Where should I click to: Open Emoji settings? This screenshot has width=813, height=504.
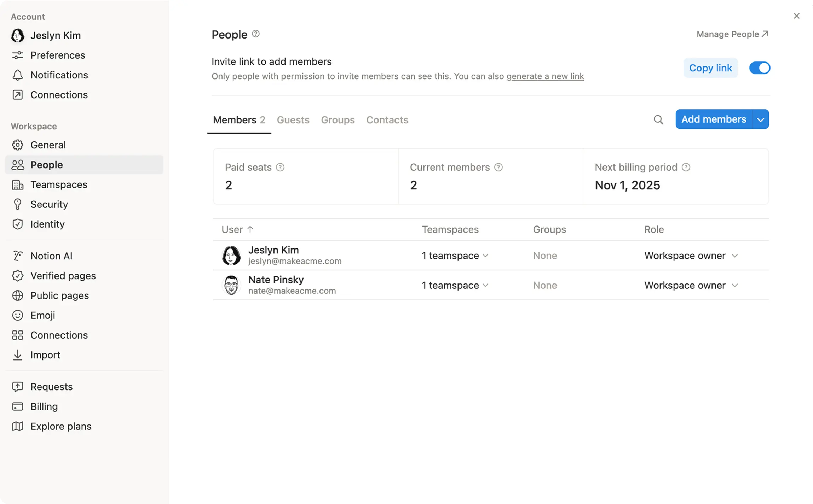click(x=42, y=315)
